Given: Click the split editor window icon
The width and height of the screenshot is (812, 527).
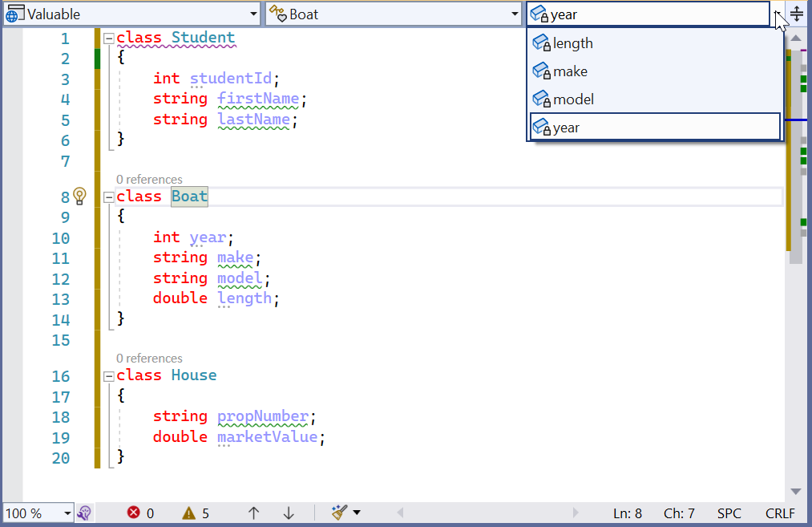Looking at the screenshot, I should point(797,14).
